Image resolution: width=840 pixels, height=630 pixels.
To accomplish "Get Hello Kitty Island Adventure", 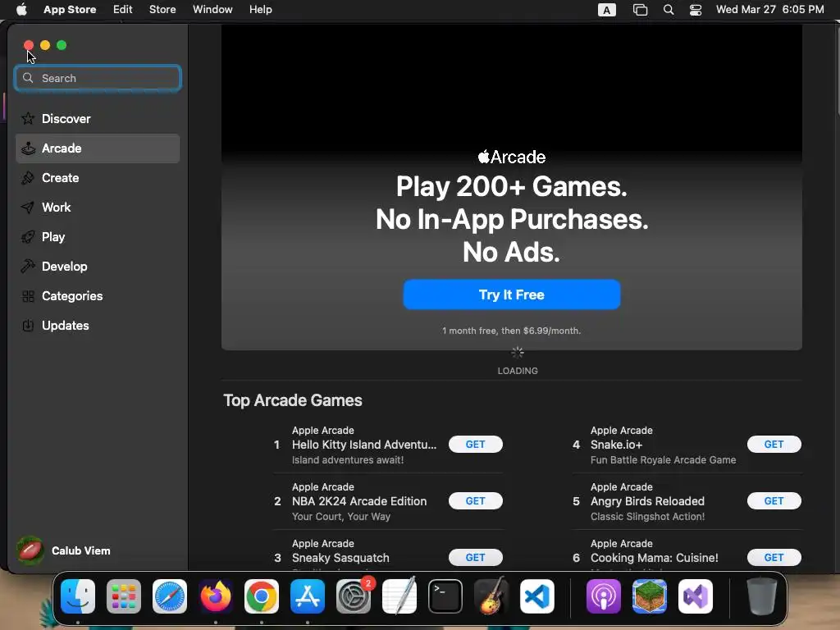I will 475,444.
